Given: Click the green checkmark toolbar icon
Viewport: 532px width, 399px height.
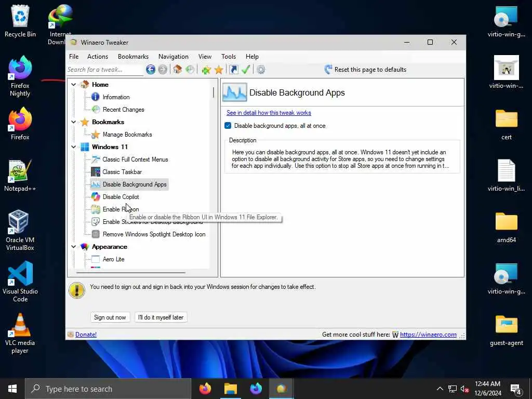Looking at the screenshot, I should click(x=246, y=70).
